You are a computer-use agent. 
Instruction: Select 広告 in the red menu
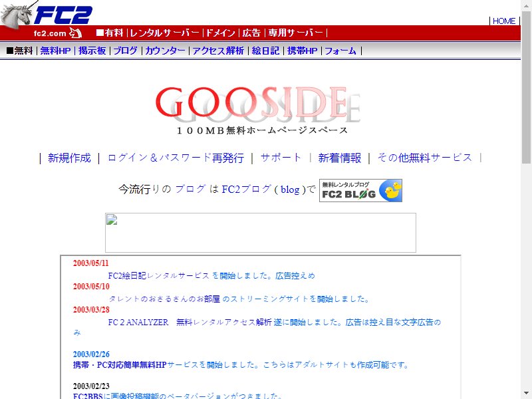click(x=251, y=33)
